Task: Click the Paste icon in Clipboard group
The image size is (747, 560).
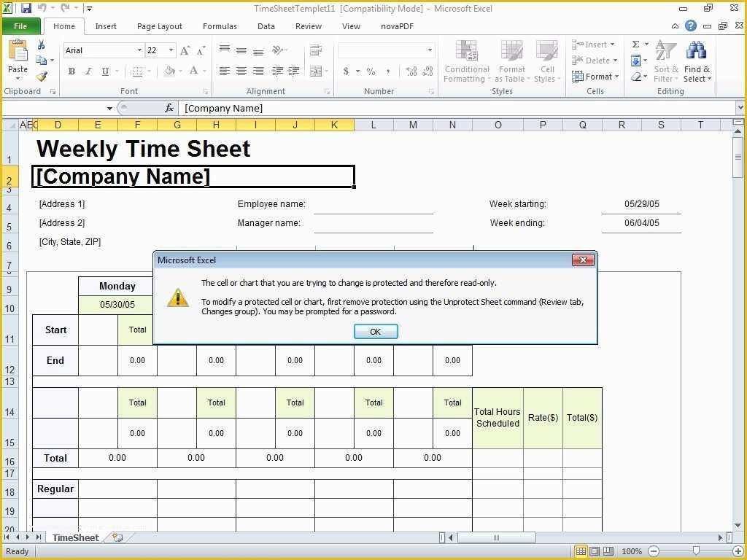Action: [18, 51]
